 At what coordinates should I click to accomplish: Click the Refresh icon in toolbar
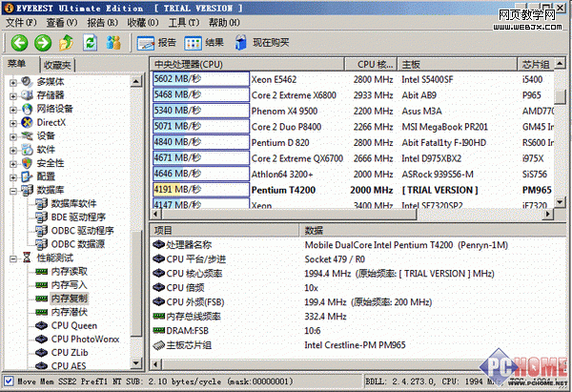[90, 42]
